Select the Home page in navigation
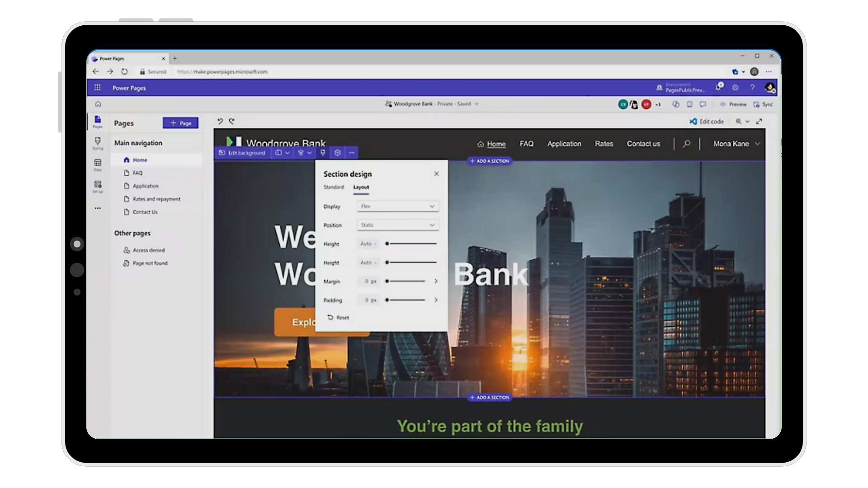The width and height of the screenshot is (868, 488). [156, 160]
